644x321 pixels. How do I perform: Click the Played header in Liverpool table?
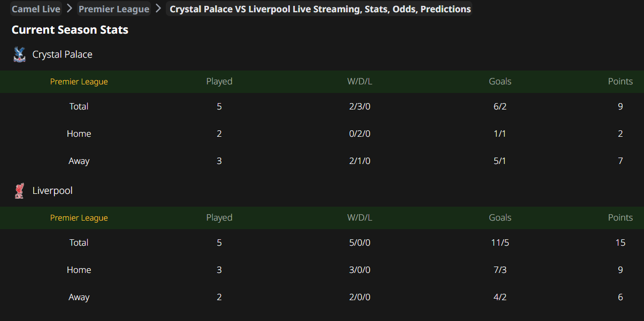(x=219, y=217)
